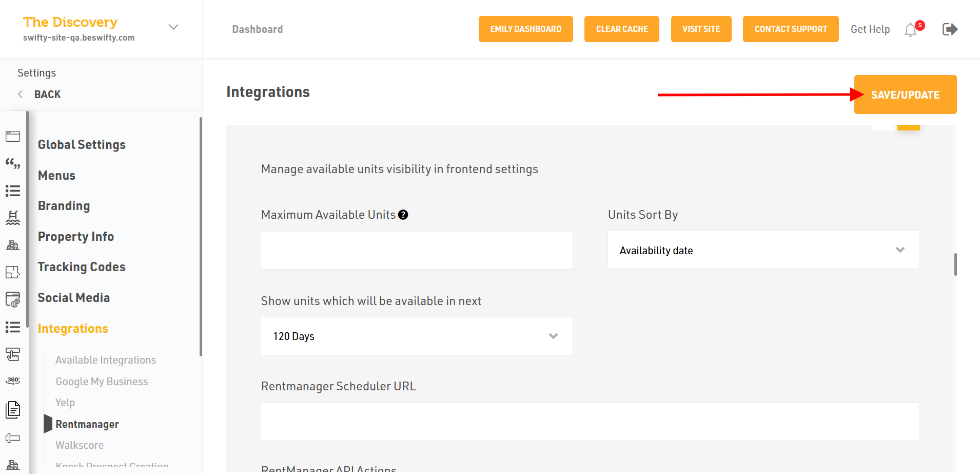The height and width of the screenshot is (474, 980).
Task: Select Walkscore under Integrations
Action: click(80, 445)
